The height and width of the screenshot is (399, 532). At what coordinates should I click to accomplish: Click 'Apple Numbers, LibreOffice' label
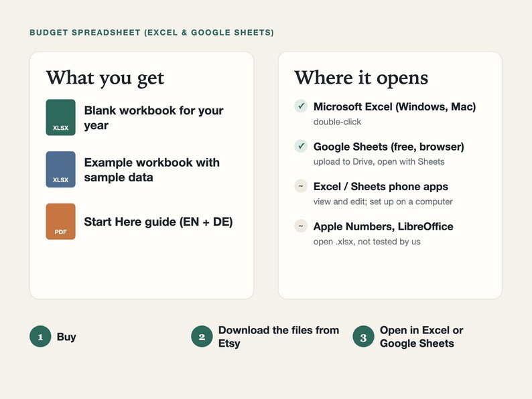[383, 226]
